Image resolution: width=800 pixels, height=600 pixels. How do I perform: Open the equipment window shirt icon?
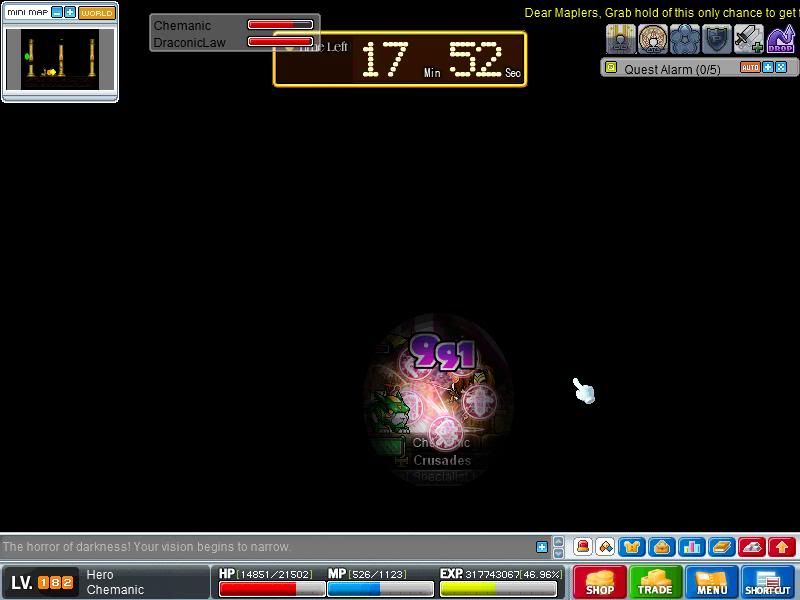(632, 547)
